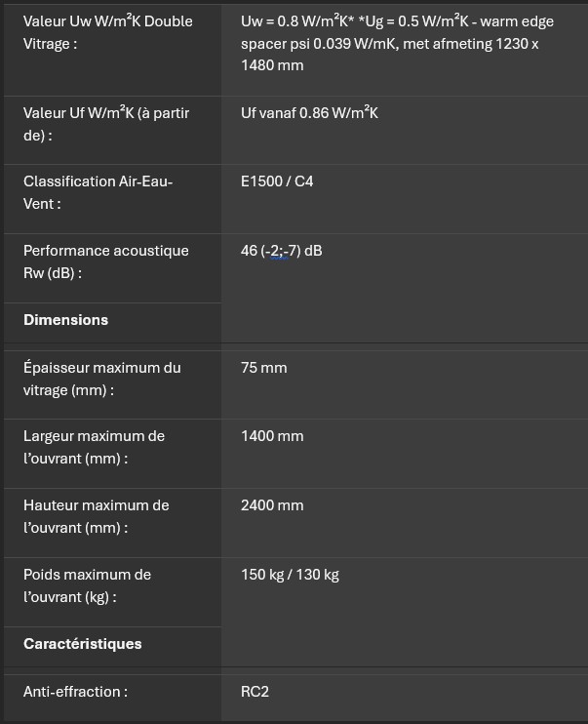Viewport: 588px width, 724px height.
Task: Click the '2400 mm' height value
Action: (272, 505)
